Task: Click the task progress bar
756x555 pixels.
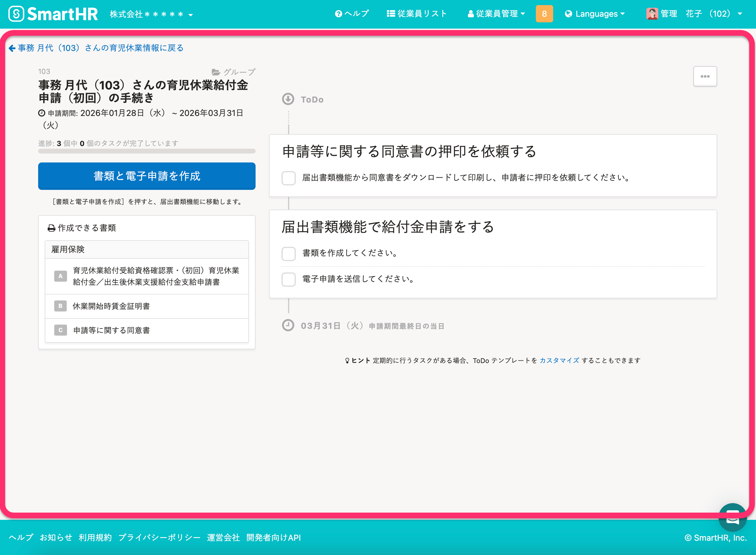Action: coord(147,151)
